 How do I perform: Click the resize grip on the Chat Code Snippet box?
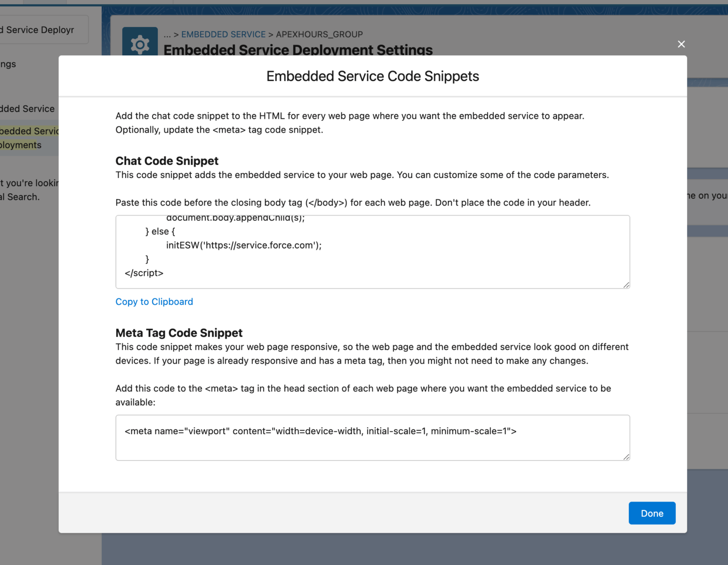click(x=627, y=284)
